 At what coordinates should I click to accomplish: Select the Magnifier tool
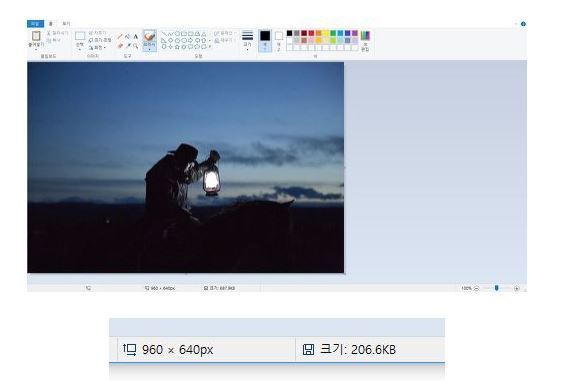(136, 46)
